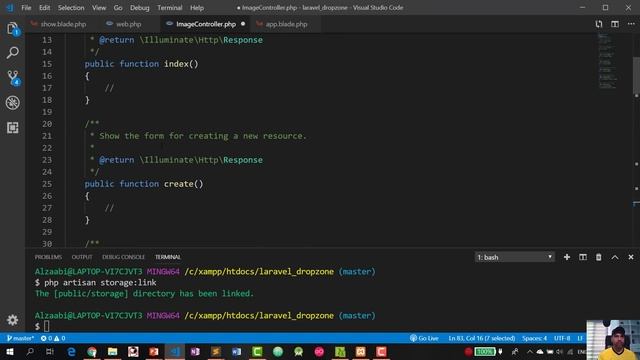Viewport: 640px width, 360px height.
Task: Click the UTF-8 encoding indicator
Action: (x=562, y=338)
